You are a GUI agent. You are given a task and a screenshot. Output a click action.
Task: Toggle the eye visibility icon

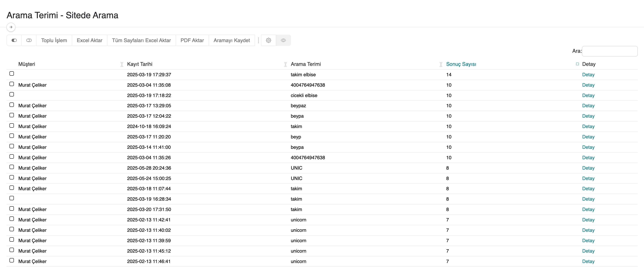(283, 40)
